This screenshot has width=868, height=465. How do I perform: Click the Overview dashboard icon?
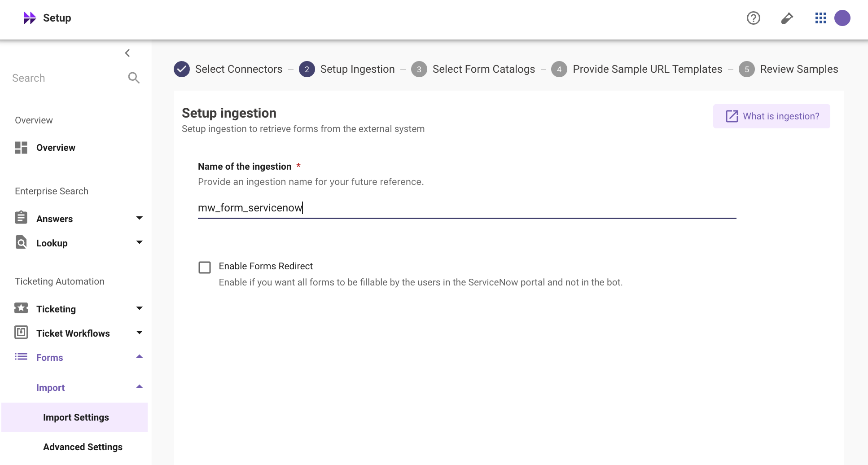(x=21, y=148)
